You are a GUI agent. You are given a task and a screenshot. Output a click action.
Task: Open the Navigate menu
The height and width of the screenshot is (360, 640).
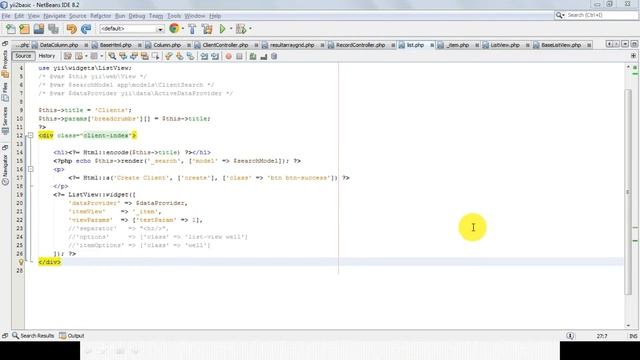click(x=54, y=16)
